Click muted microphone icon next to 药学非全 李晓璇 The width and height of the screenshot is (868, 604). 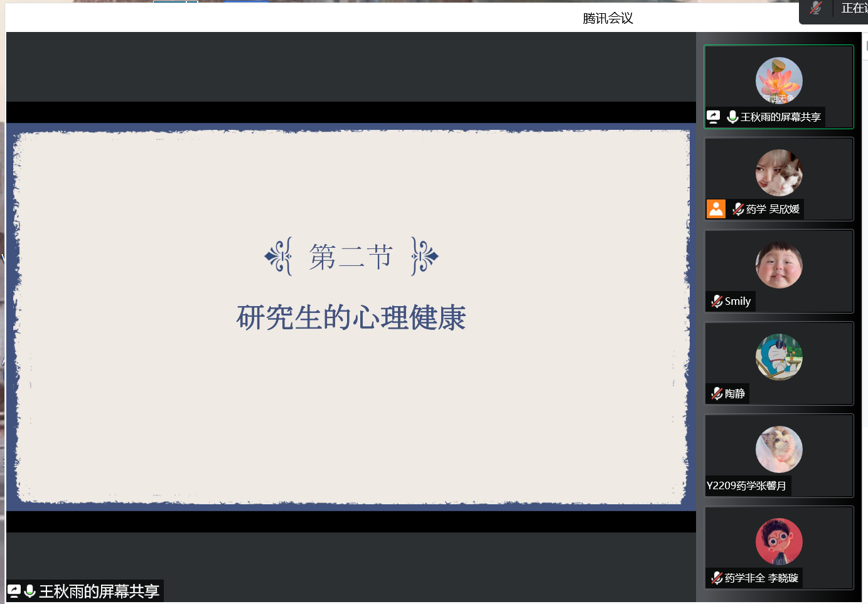[717, 578]
